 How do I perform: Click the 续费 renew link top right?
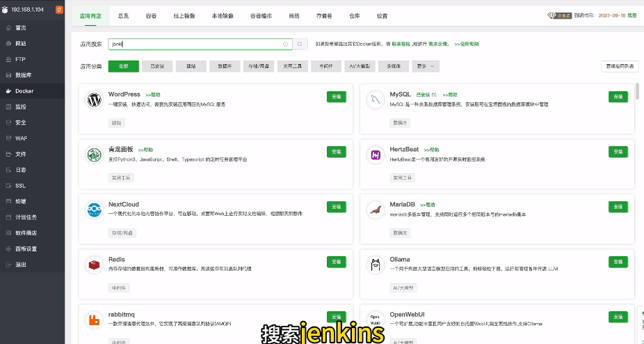click(x=632, y=15)
